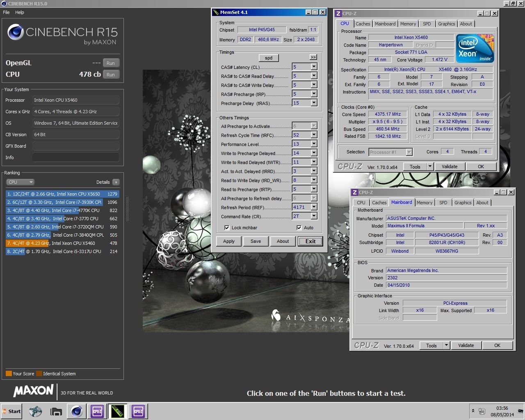This screenshot has height=420, width=525.
Task: Click OK in lower CPU-Z window
Action: click(x=497, y=345)
